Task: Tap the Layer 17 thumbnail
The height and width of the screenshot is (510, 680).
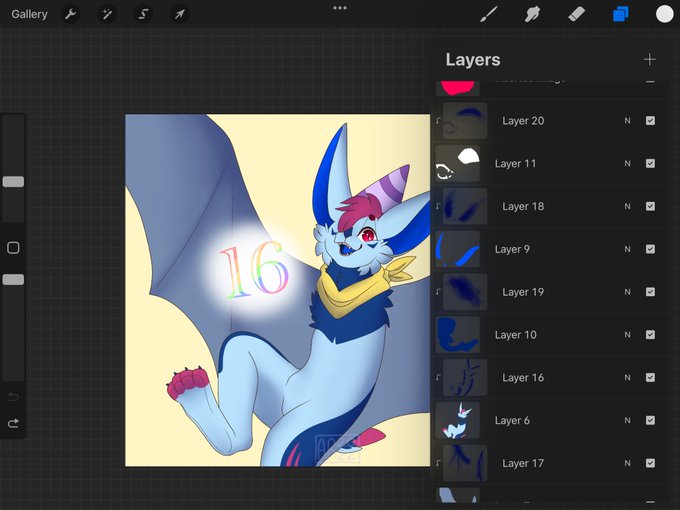Action: click(465, 463)
